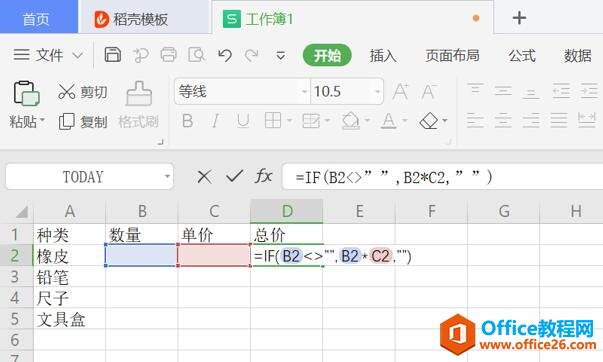Open the 数据 ribbon tab
This screenshot has height=362, width=603.
point(578,56)
